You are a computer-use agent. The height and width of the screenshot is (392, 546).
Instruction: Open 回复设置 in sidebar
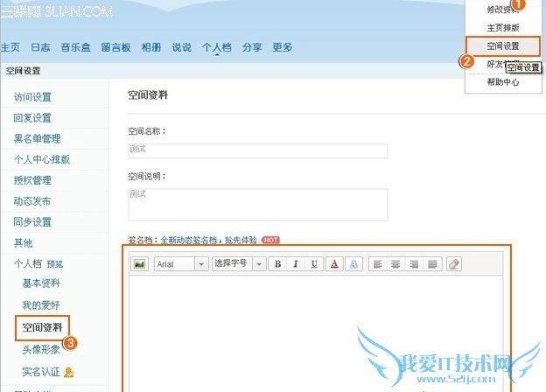coord(32,118)
